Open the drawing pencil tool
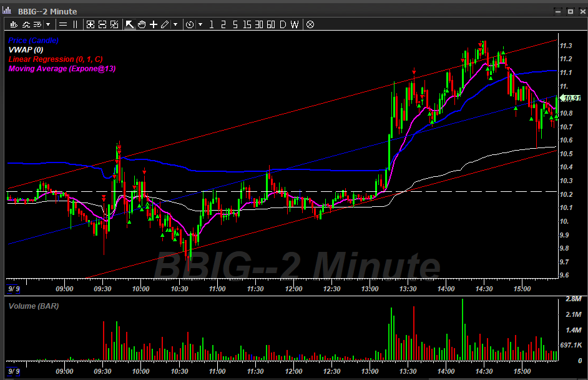Image resolution: width=588 pixels, height=380 pixels. click(165, 24)
